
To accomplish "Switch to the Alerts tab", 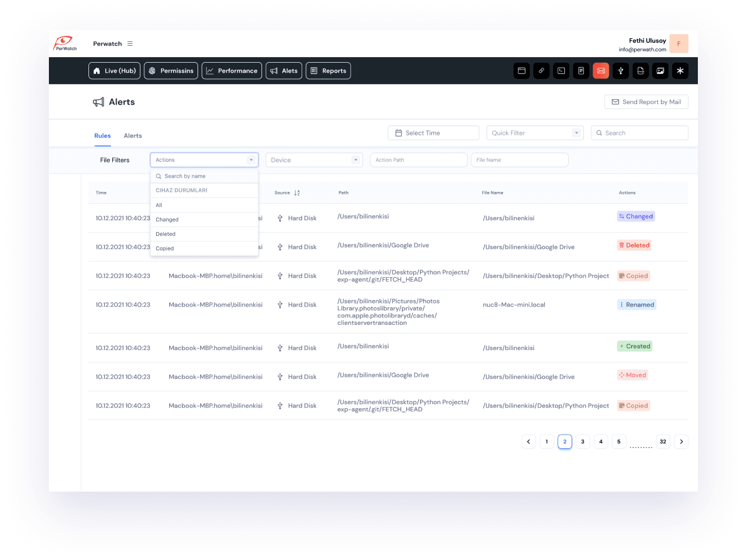I will coord(132,135).
